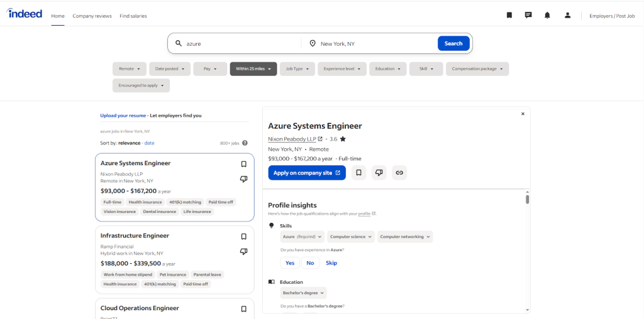644x319 pixels.
Task: Save Azure Systems Engineer card bookmark
Action: pyautogui.click(x=243, y=164)
